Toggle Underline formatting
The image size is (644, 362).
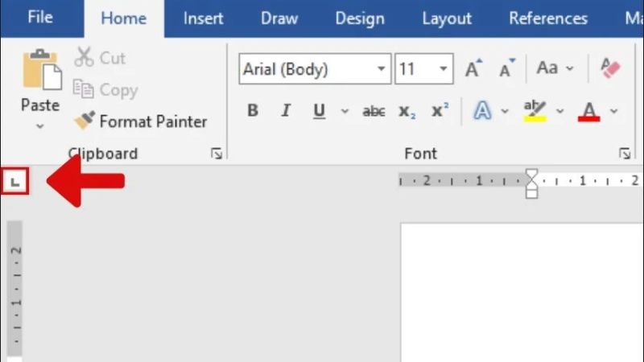pos(319,111)
